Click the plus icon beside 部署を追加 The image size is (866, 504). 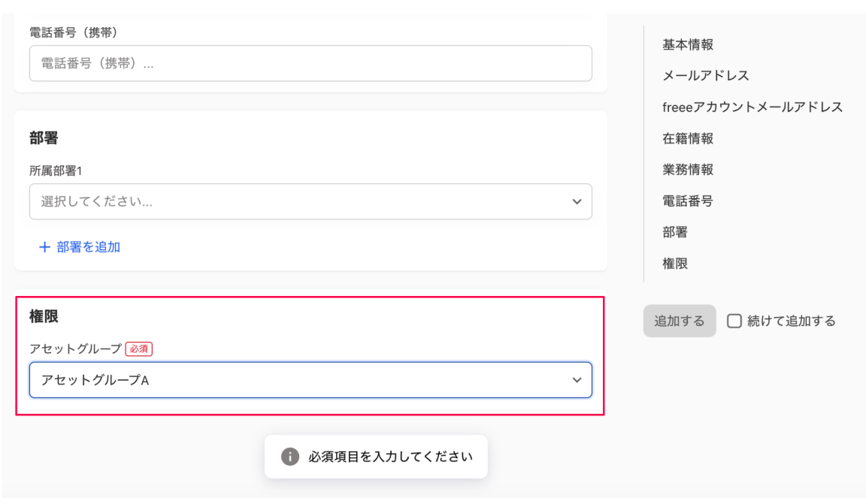(x=45, y=246)
